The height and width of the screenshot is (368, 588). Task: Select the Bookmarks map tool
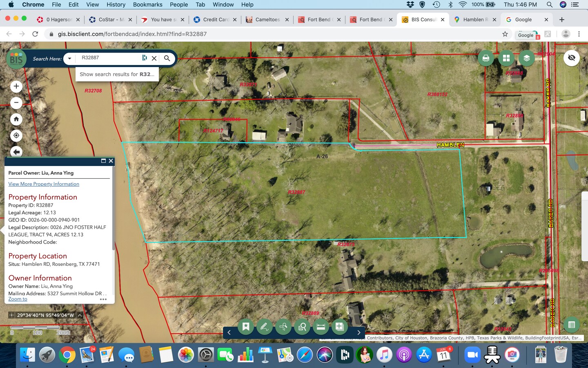click(245, 327)
